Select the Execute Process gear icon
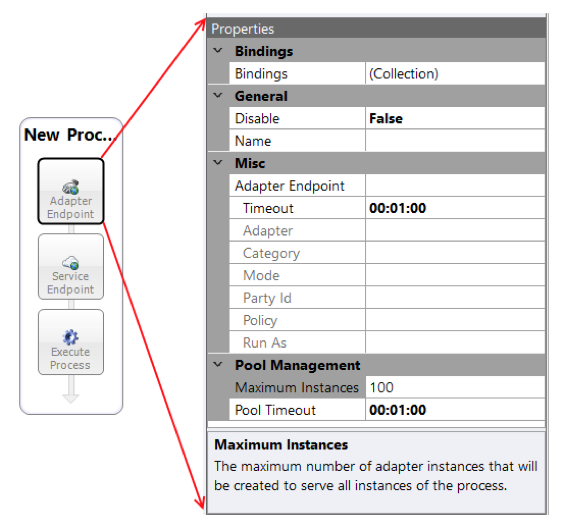Screen dimensions: 564x529 click(70, 337)
